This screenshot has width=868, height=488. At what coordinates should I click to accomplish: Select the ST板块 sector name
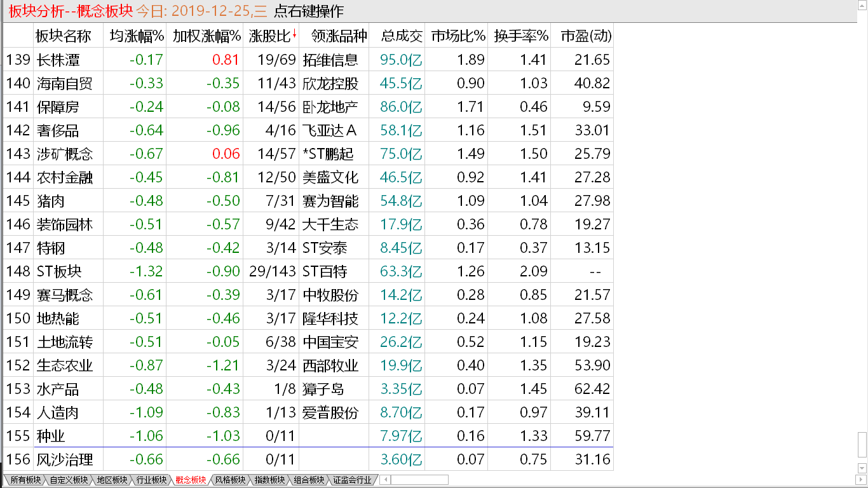(x=59, y=271)
